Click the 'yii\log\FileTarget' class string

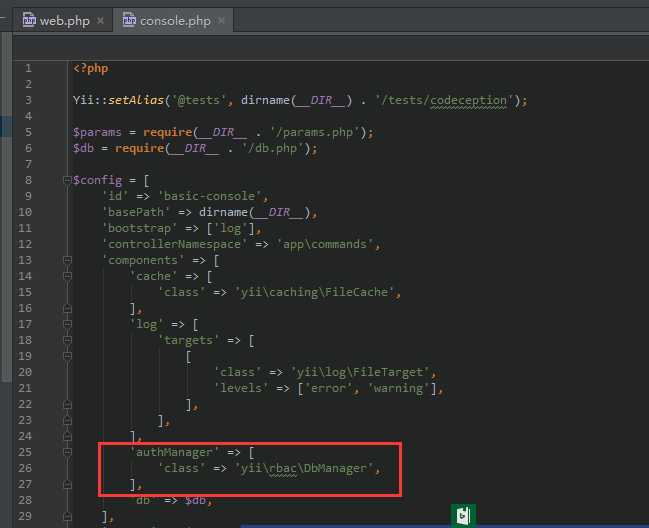coord(360,372)
